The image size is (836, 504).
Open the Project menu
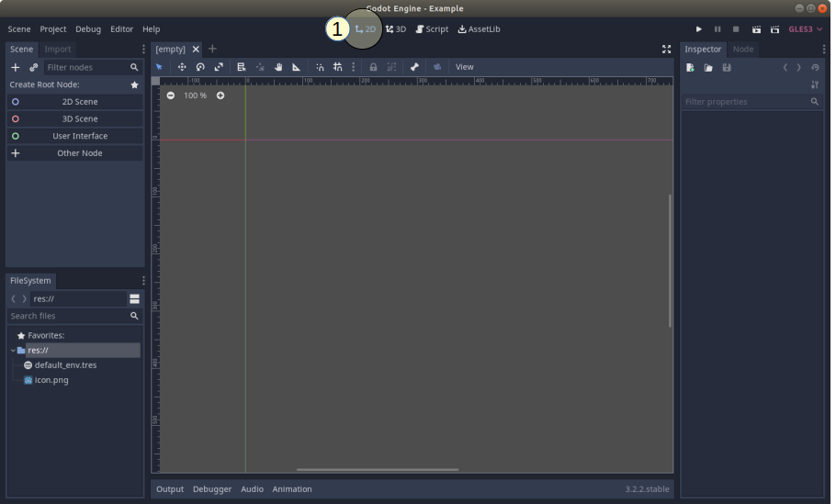[x=53, y=29]
